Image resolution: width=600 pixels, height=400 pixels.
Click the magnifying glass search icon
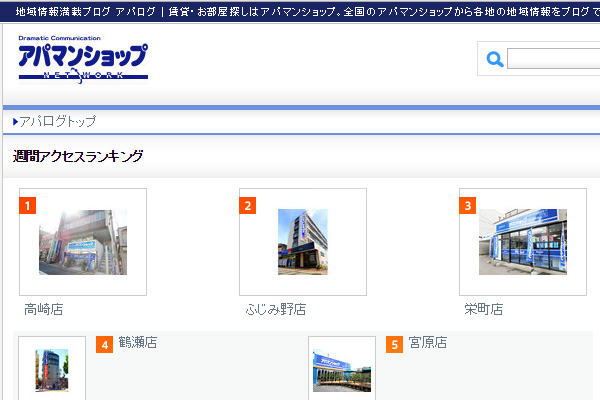coord(494,60)
